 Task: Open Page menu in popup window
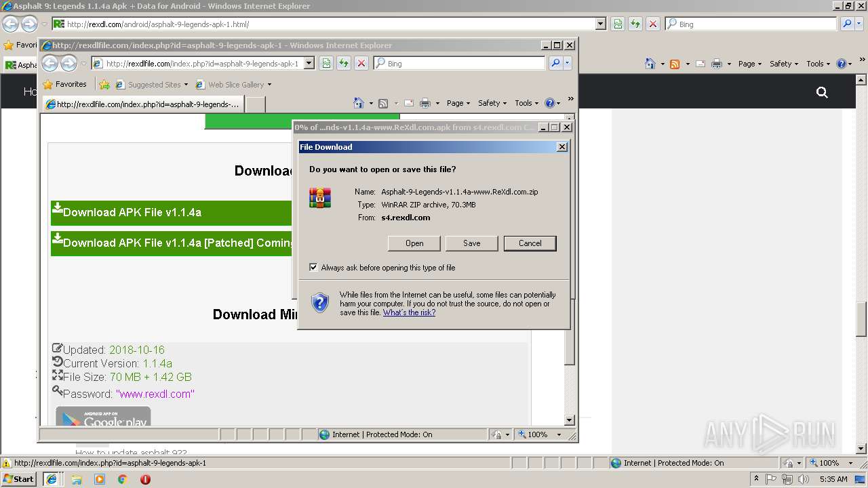(458, 103)
